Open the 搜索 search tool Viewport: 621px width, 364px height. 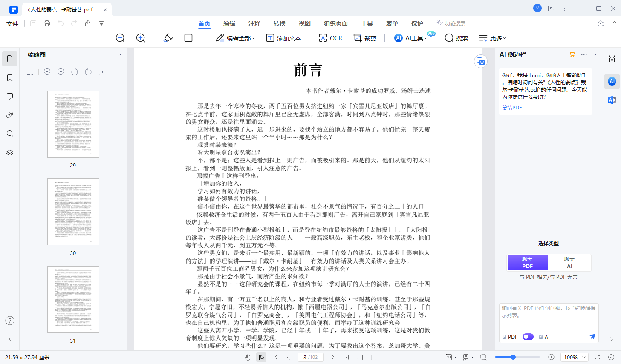coord(456,38)
